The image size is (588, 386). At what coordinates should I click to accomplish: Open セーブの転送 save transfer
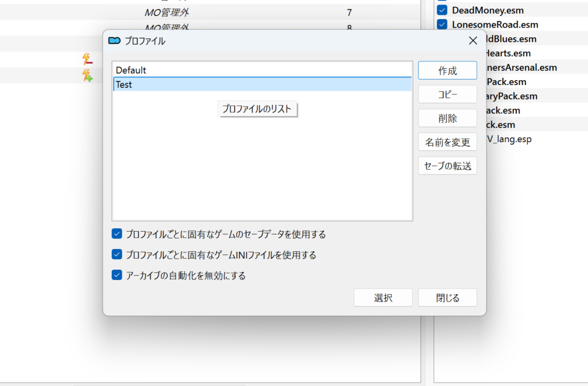click(x=447, y=166)
